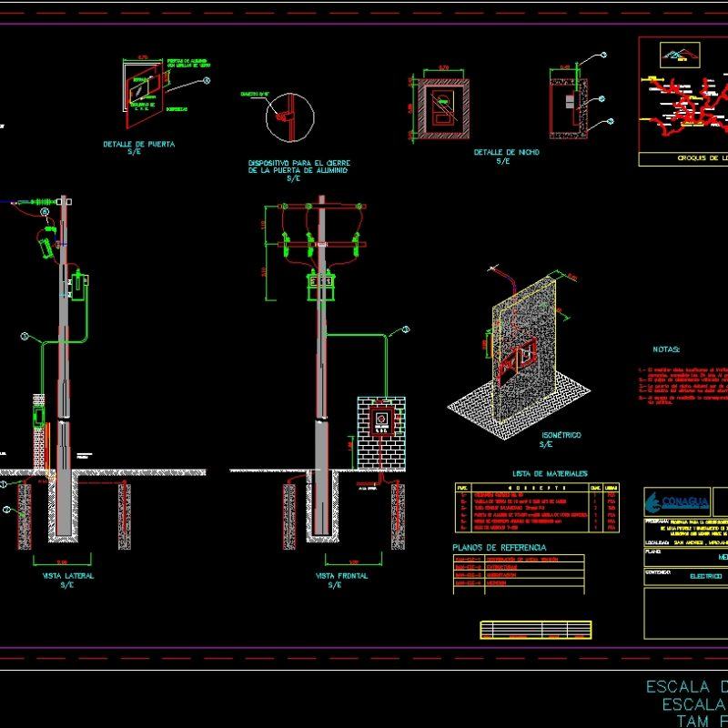Select the circular door closure device detail
The width and height of the screenshot is (728, 728).
(x=289, y=116)
